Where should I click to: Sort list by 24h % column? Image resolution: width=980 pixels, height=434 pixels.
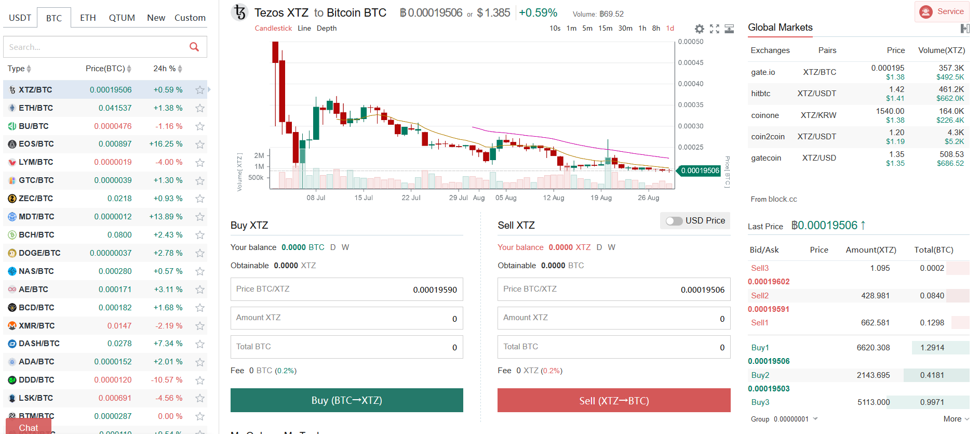[168, 69]
